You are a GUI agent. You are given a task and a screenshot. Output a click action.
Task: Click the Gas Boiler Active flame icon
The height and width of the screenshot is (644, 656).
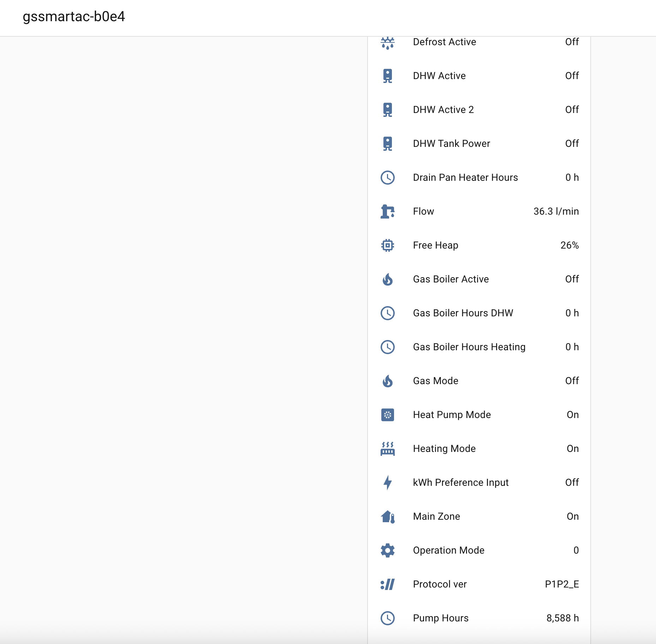pyautogui.click(x=387, y=279)
